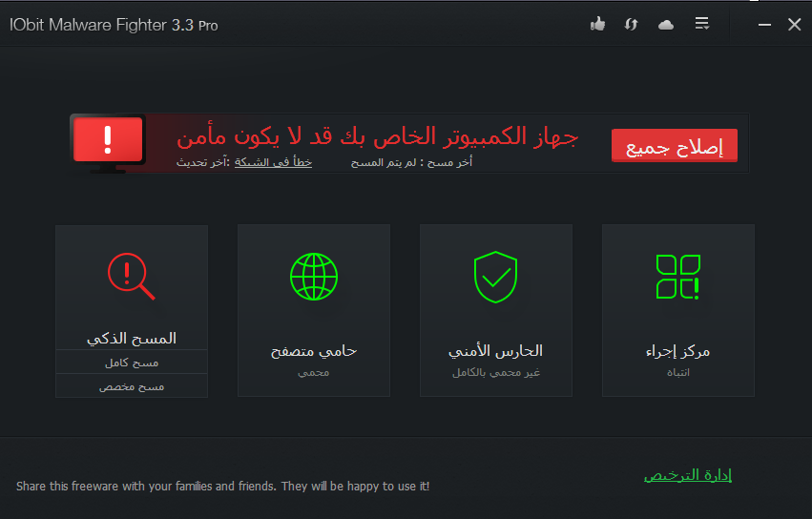The image size is (812, 519).
Task: Open the الحارس الأمني Security Guard label
Action: [496, 350]
